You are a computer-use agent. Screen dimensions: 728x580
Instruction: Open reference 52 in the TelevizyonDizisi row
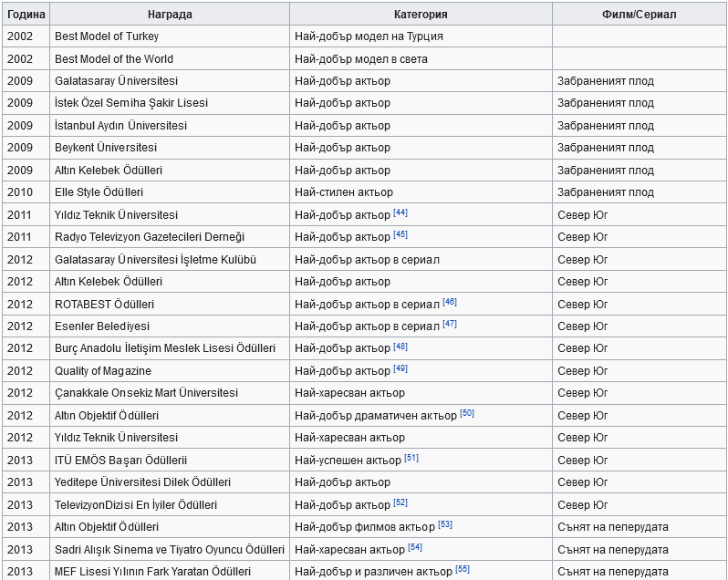[400, 502]
